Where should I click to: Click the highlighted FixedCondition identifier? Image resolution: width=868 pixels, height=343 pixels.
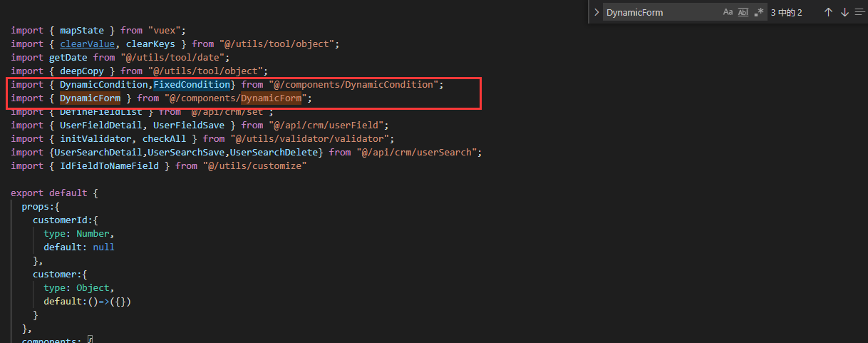(x=192, y=84)
